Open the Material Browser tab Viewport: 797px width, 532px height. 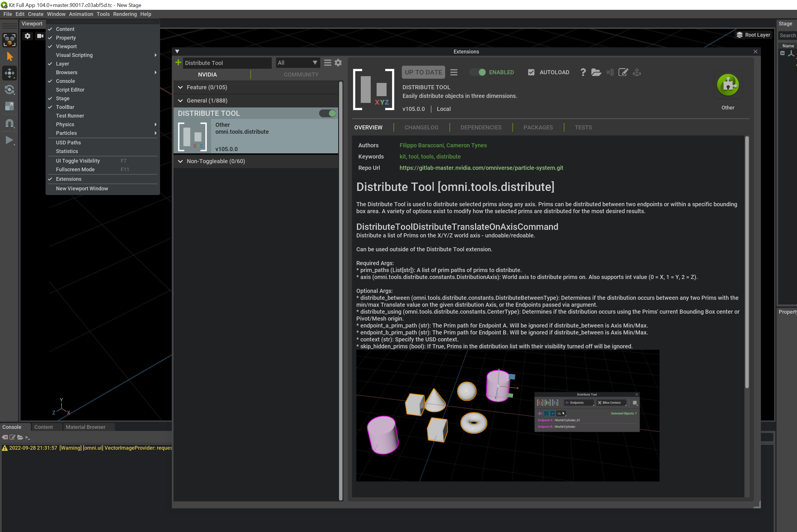[x=85, y=427]
